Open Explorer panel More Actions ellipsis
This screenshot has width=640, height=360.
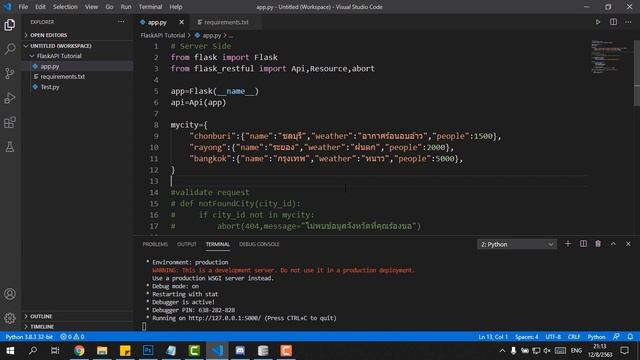[x=121, y=22]
